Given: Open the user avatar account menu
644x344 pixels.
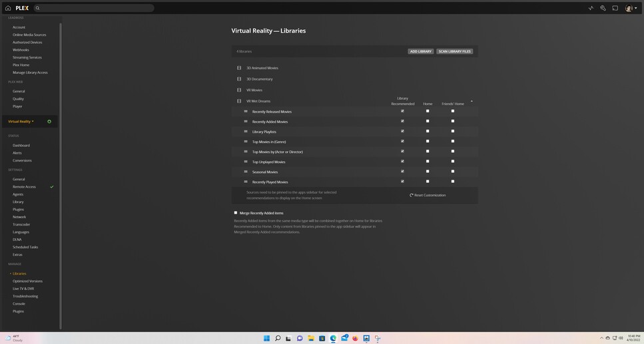Looking at the screenshot, I should click(x=631, y=8).
